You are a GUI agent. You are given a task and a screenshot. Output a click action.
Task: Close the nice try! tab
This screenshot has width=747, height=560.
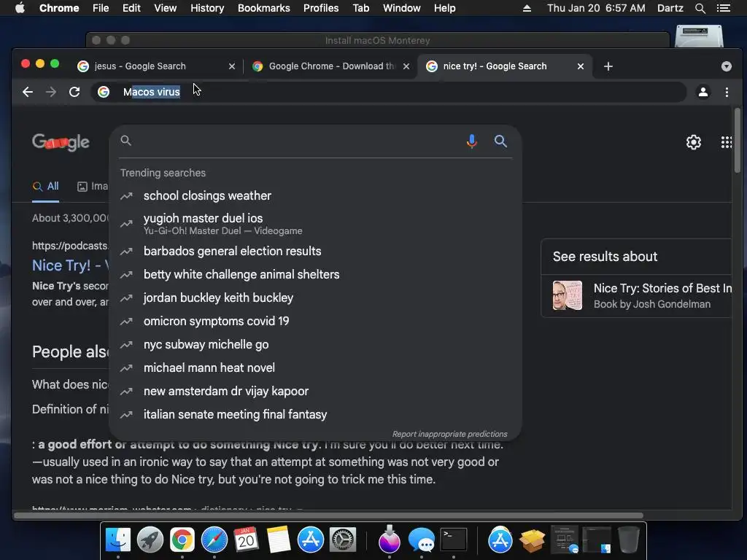click(580, 66)
